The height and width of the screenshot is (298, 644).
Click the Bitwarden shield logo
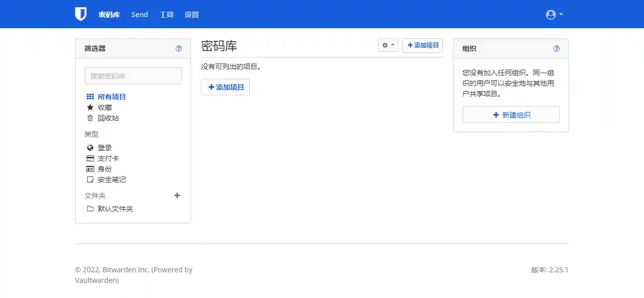pos(81,14)
